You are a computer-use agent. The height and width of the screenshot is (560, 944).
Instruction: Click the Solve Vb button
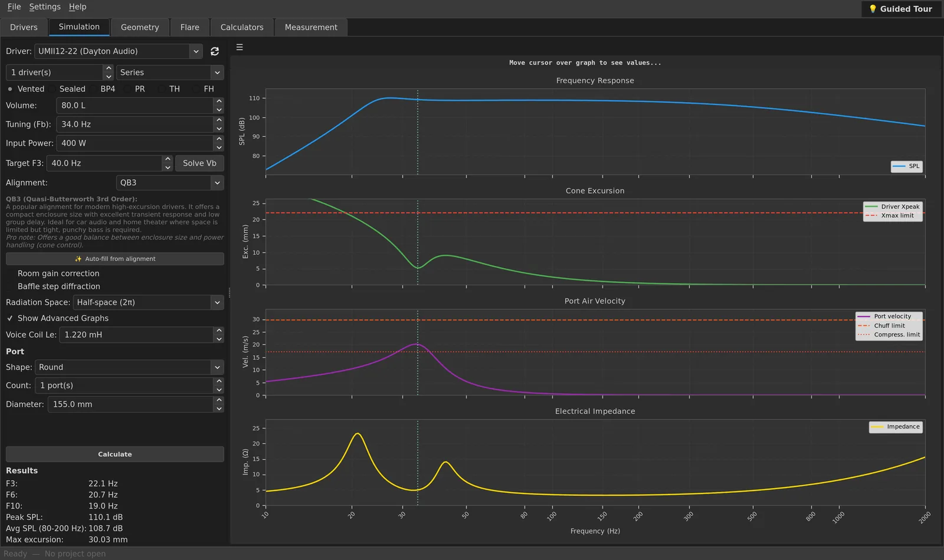199,163
